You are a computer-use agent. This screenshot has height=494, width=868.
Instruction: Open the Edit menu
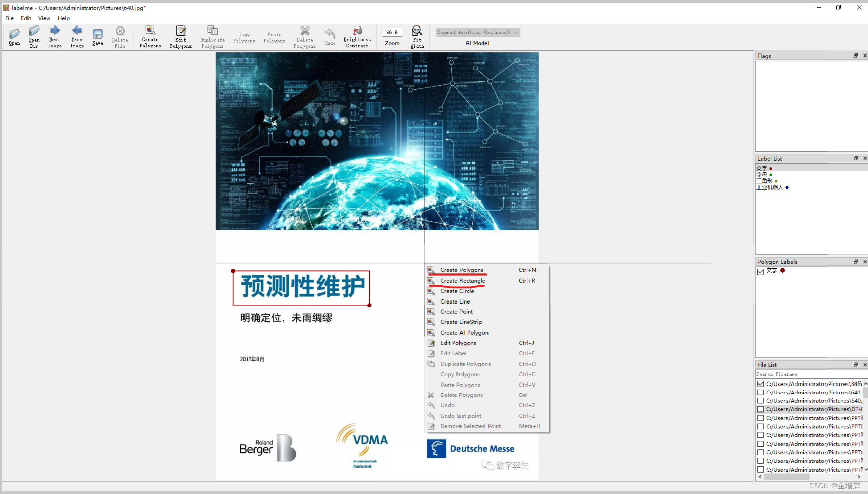point(26,18)
